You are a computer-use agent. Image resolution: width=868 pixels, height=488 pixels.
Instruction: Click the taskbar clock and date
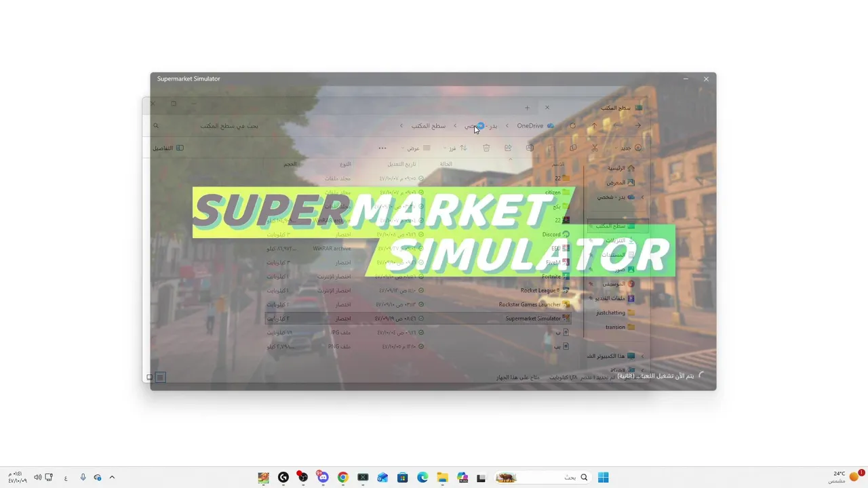18,477
